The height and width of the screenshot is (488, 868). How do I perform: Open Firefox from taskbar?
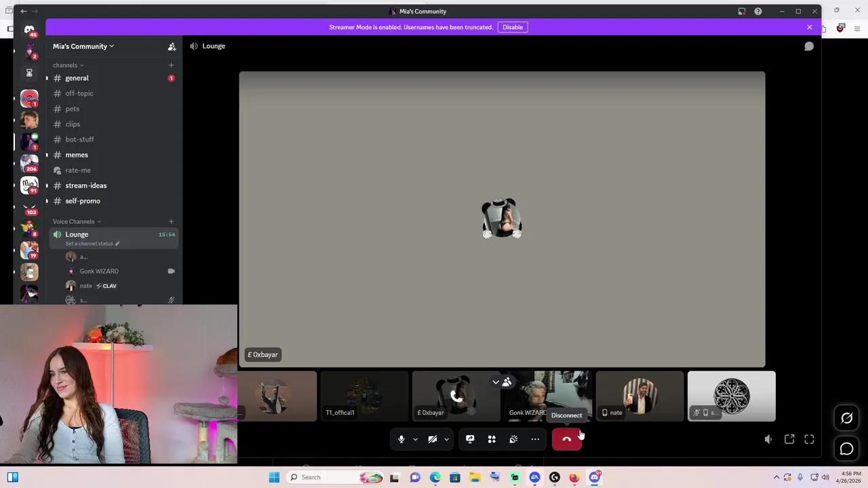pyautogui.click(x=574, y=477)
